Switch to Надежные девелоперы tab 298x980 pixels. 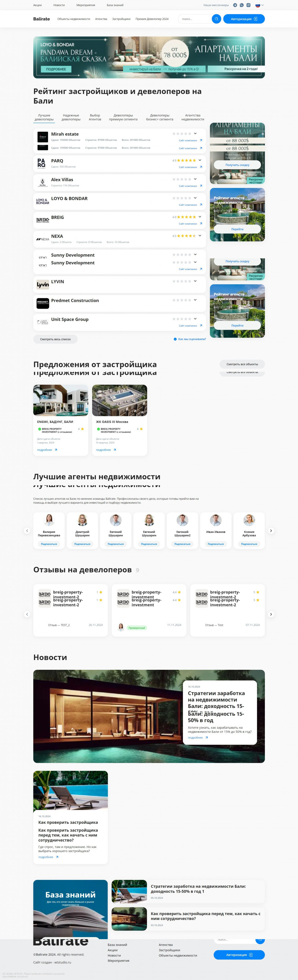(71, 117)
